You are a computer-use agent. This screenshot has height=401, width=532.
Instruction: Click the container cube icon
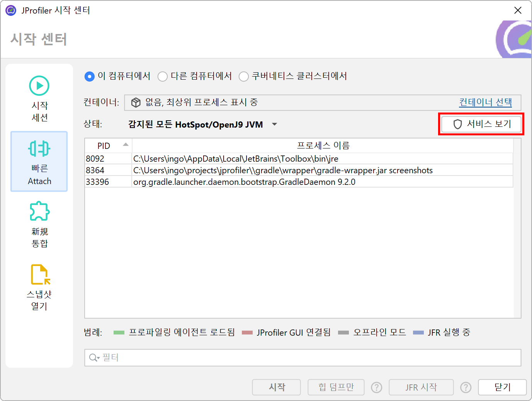pyautogui.click(x=136, y=102)
